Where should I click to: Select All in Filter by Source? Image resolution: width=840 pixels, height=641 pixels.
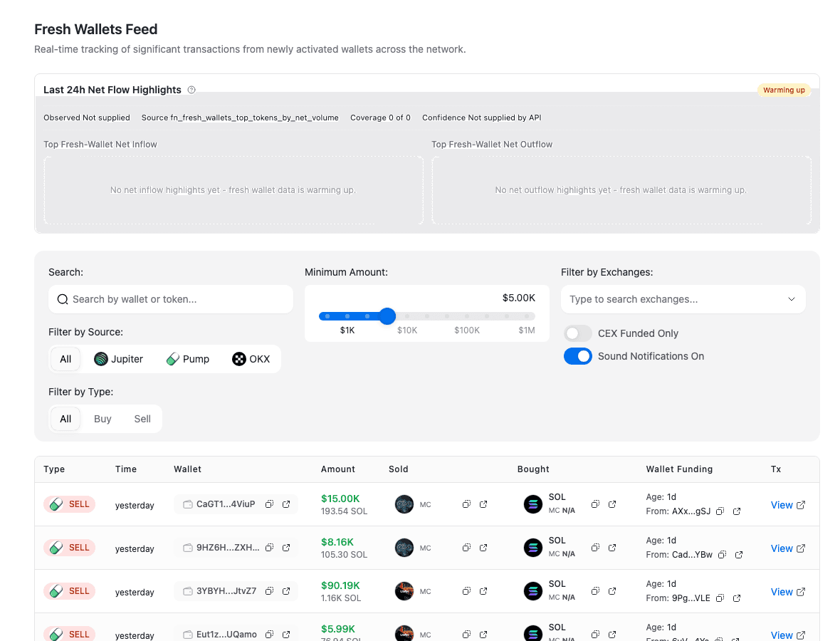(x=65, y=359)
